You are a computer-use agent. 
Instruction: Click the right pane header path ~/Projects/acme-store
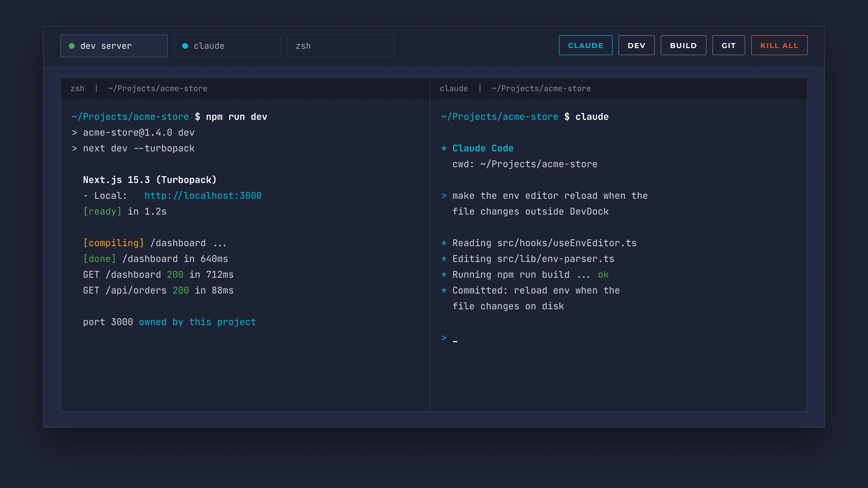(541, 89)
